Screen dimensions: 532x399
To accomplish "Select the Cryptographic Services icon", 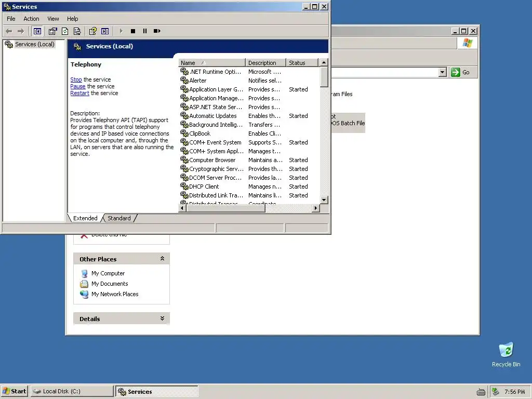I will point(184,169).
